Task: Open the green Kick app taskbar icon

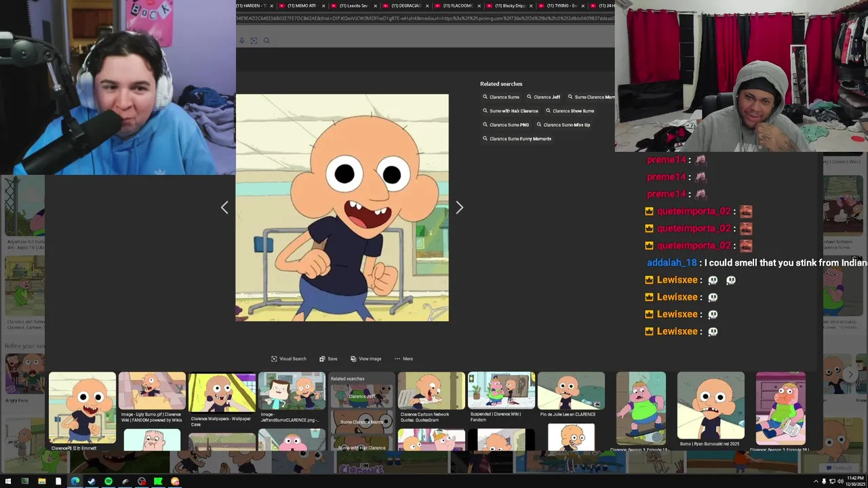Action: click(x=158, y=482)
